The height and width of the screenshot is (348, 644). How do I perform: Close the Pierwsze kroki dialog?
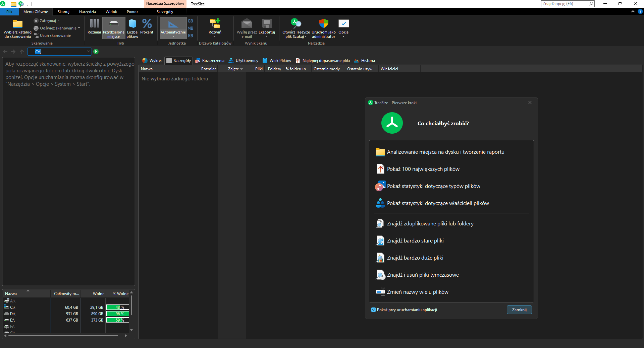click(530, 102)
